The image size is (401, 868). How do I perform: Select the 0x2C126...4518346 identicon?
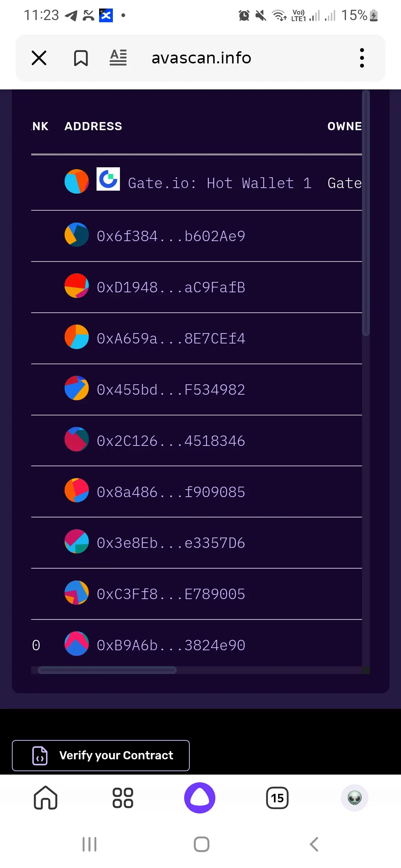(76, 439)
